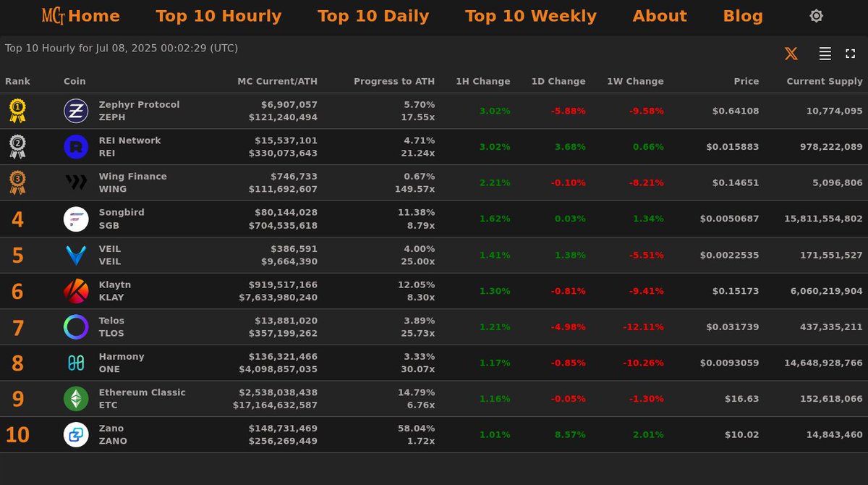
Task: Sort by Current Supply column header
Action: pos(825,82)
